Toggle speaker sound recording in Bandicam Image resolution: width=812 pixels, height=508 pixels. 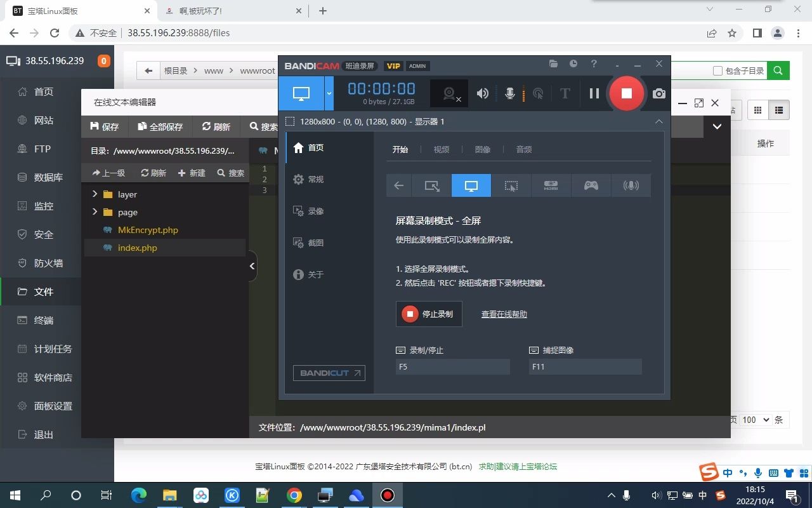click(483, 93)
